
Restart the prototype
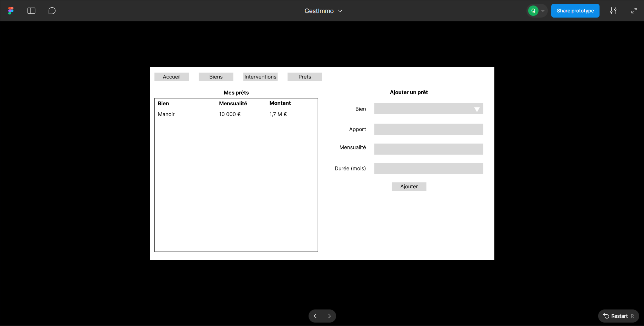click(618, 316)
